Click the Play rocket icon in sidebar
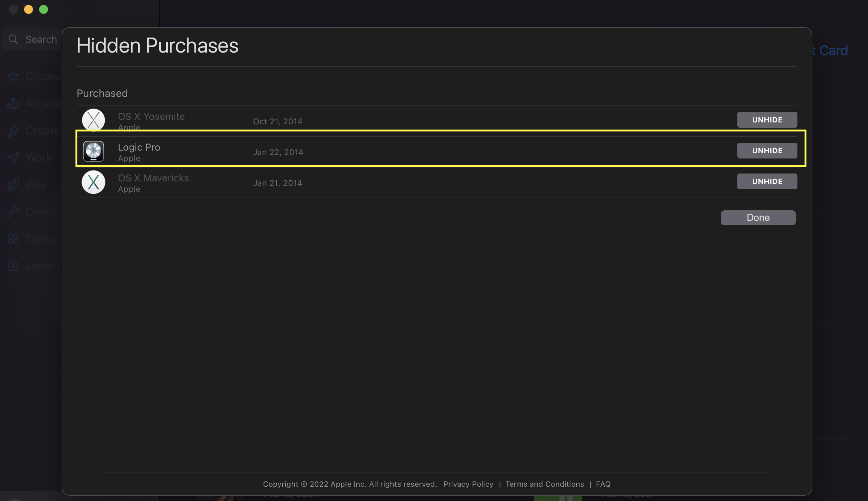 (x=14, y=185)
